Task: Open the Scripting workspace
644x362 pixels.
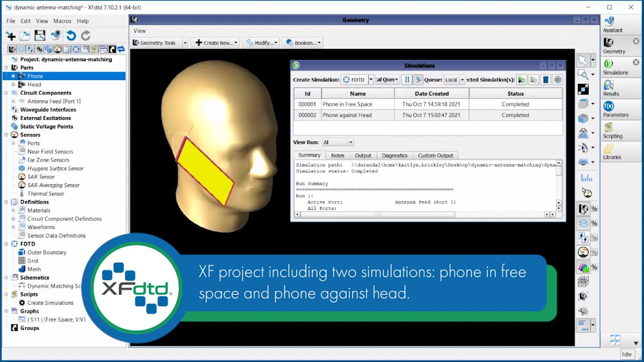Action: click(x=612, y=131)
